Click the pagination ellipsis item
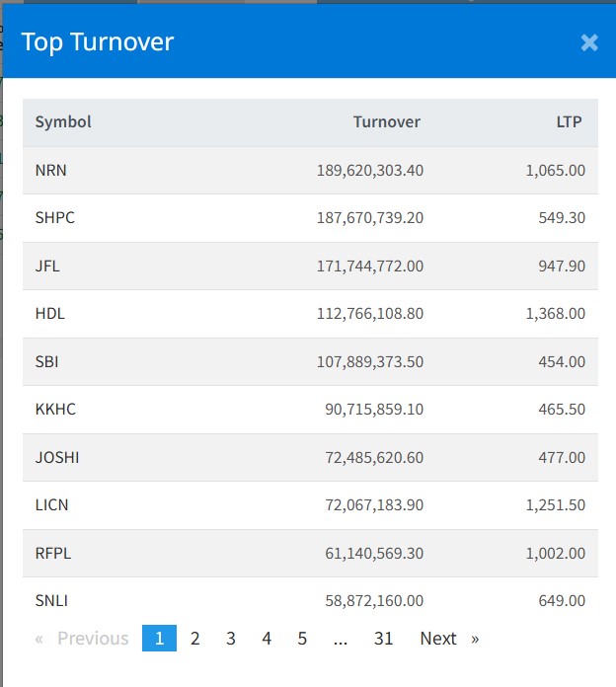Screen dimensions: 616x687 [341, 639]
